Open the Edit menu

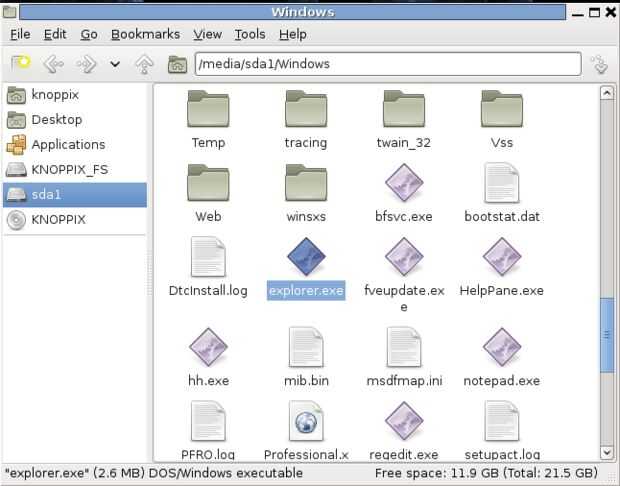pyautogui.click(x=55, y=34)
